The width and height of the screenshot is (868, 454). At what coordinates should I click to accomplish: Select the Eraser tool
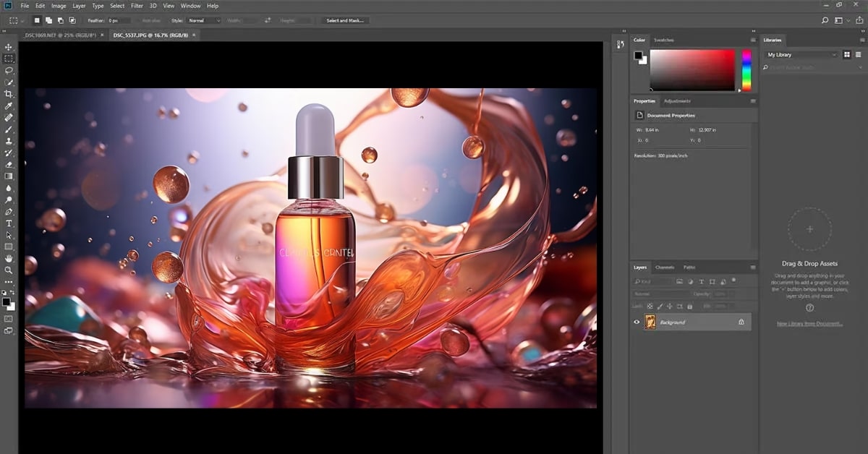pyautogui.click(x=9, y=164)
